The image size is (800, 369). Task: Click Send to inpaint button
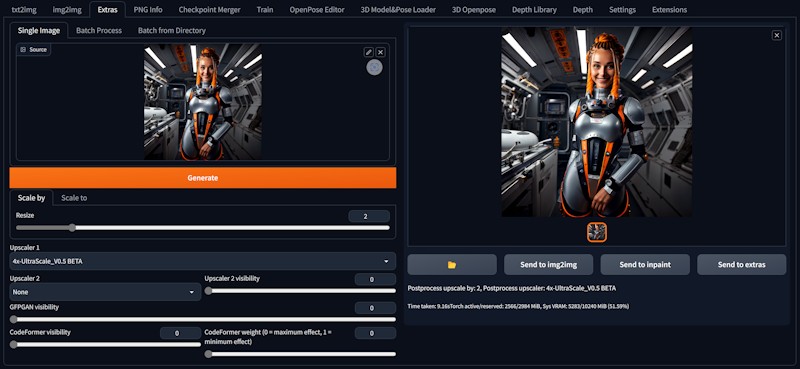[x=645, y=264]
